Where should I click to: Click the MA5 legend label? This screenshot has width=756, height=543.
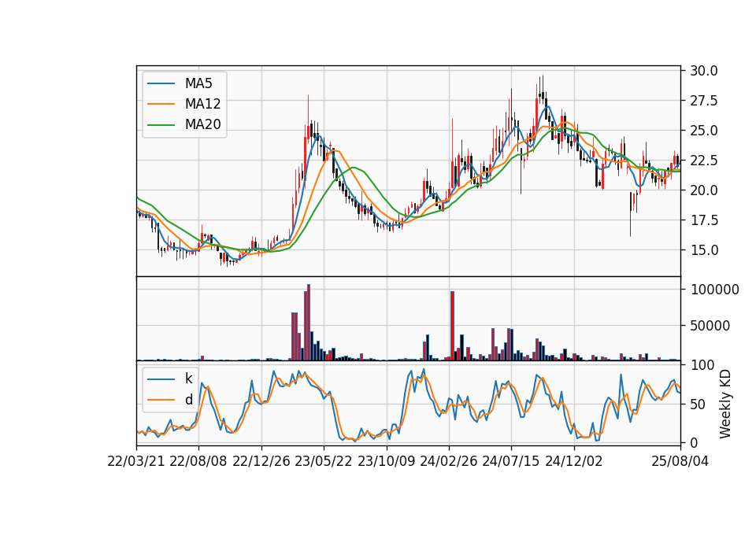coord(198,83)
